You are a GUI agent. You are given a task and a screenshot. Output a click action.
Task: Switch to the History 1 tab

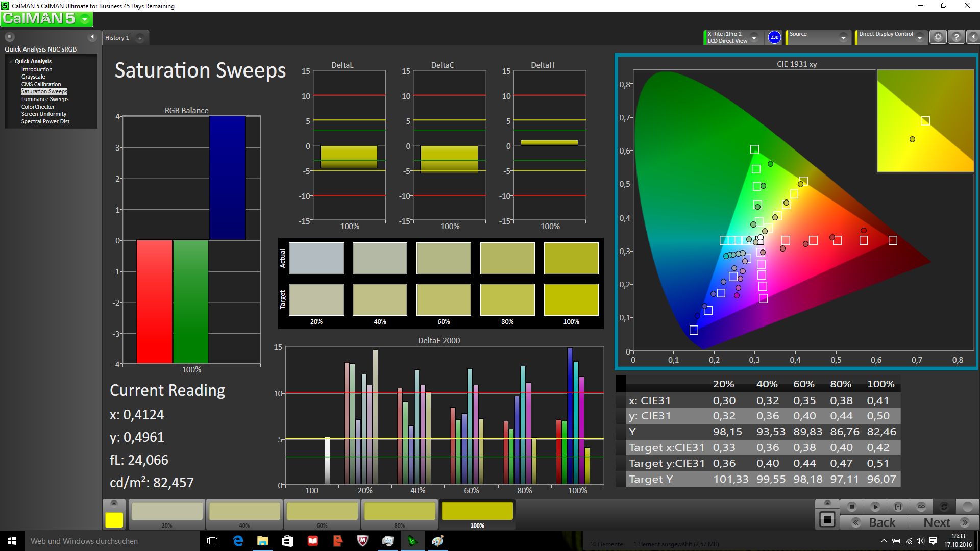(x=117, y=38)
